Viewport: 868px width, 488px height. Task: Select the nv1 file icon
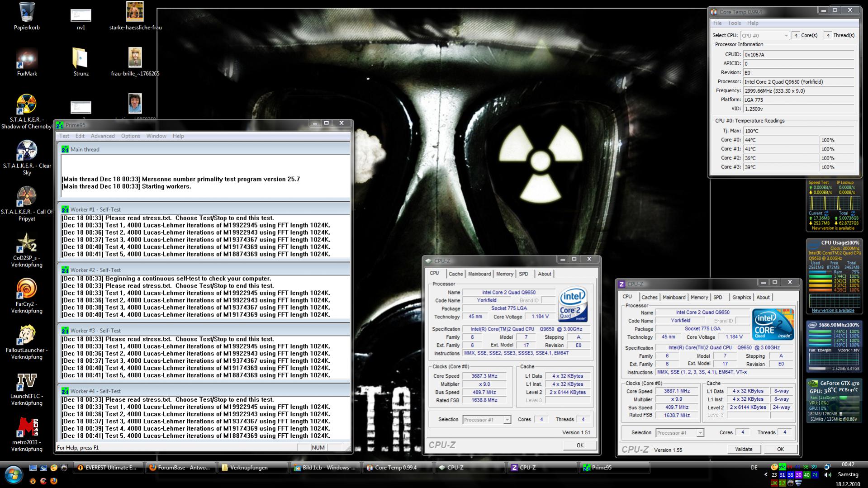81,15
